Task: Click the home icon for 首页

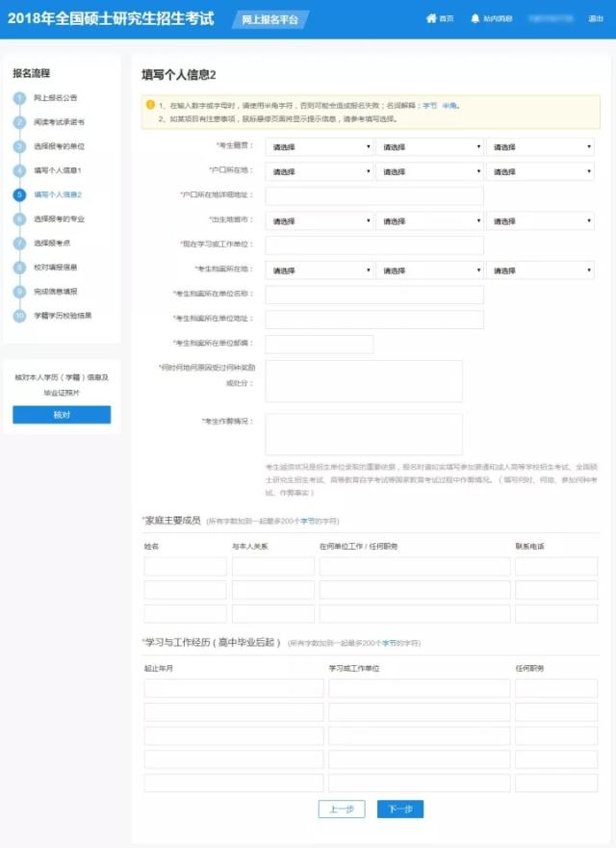Action: tap(431, 18)
